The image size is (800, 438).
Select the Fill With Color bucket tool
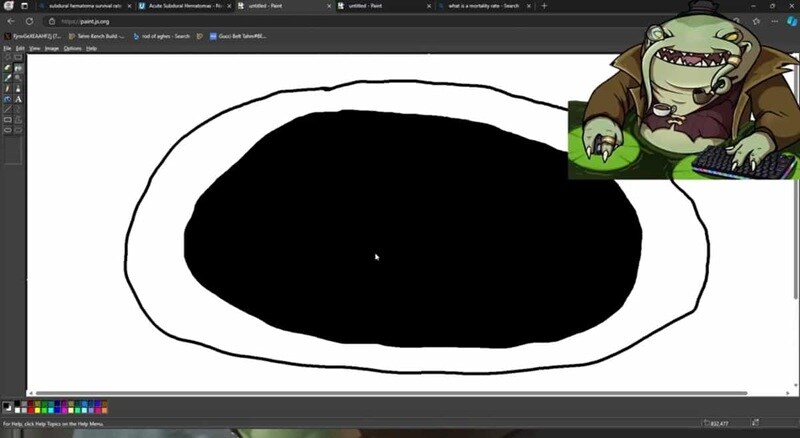[18, 67]
